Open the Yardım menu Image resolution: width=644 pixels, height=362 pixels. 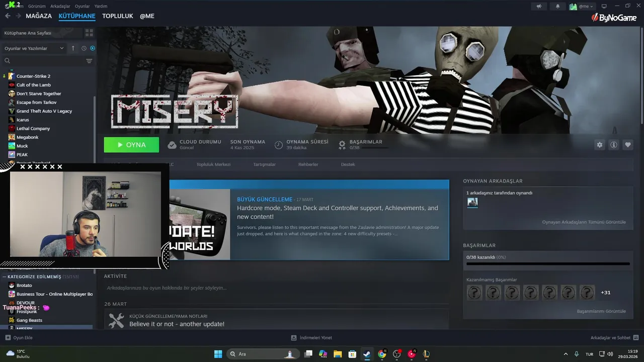(x=101, y=6)
